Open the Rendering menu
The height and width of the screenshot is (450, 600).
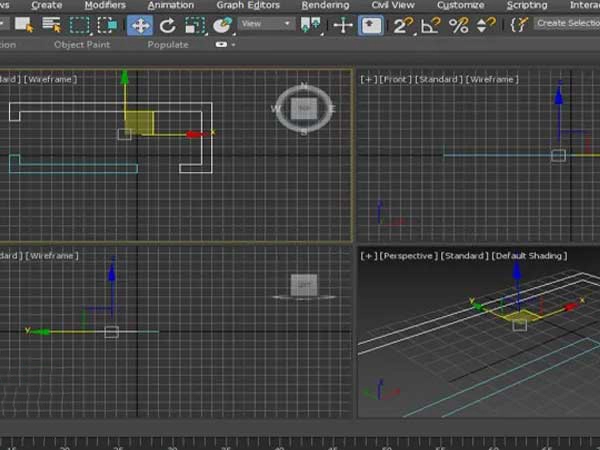[325, 5]
